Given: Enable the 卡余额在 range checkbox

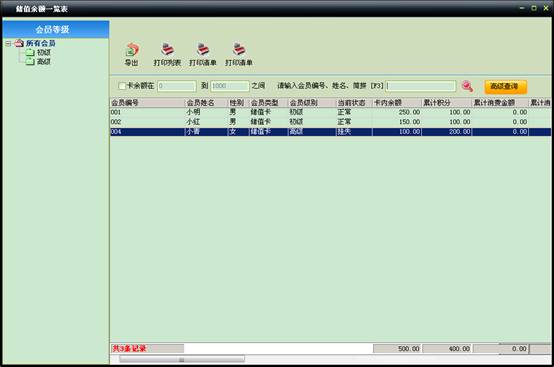Looking at the screenshot, I should click(122, 86).
